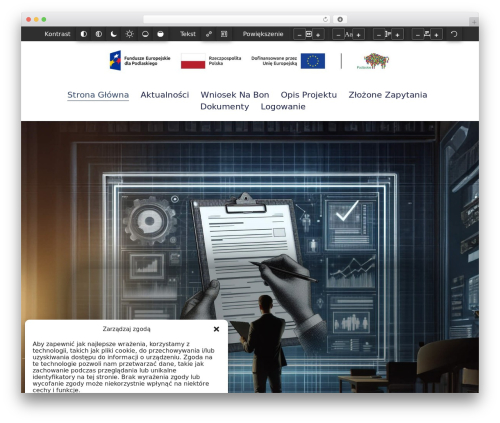Increase font size plus button
This screenshot has width=500, height=423.
click(x=358, y=34)
